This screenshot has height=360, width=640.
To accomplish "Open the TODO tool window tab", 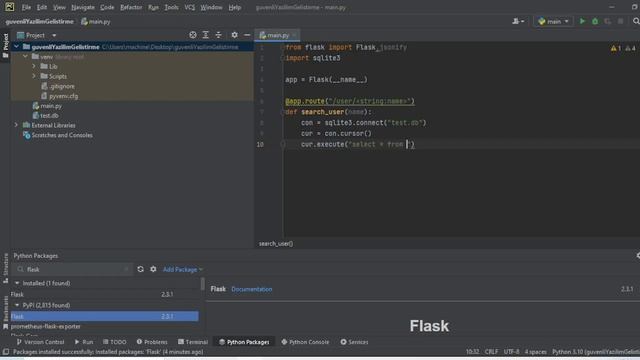I will click(115, 342).
